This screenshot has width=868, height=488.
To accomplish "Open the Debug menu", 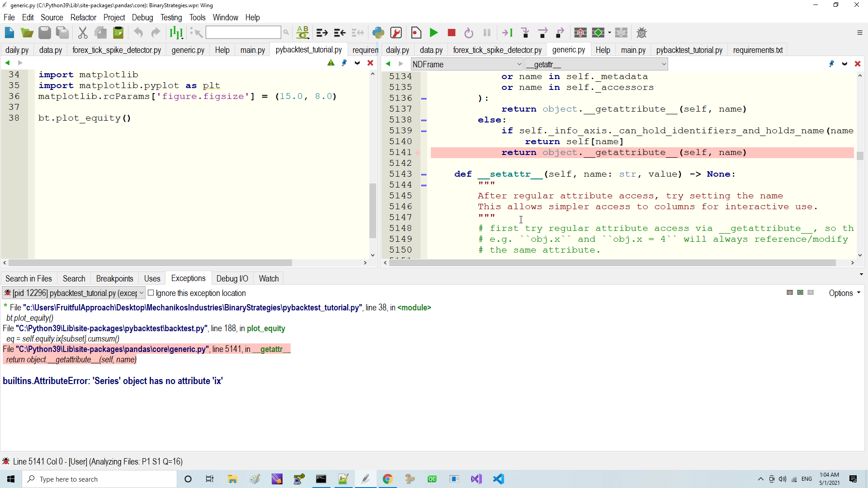I will coord(142,17).
